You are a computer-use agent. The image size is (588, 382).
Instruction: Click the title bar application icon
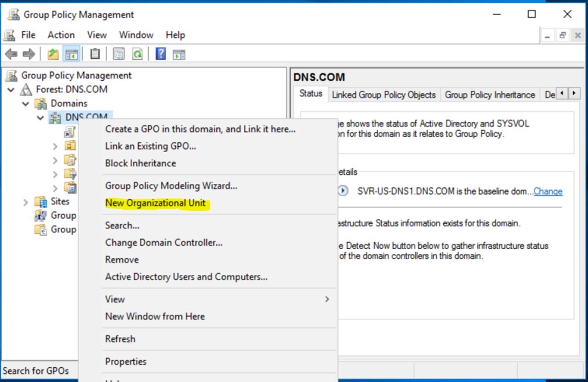coord(13,15)
